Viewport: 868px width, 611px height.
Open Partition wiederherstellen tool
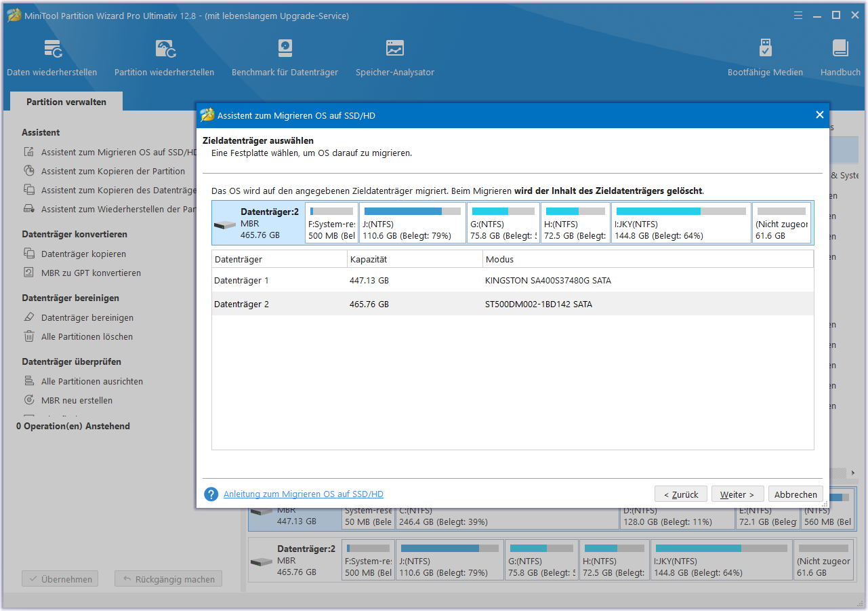click(x=164, y=58)
